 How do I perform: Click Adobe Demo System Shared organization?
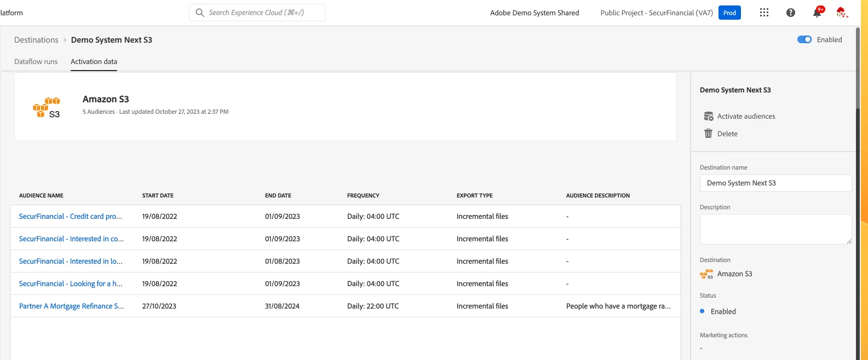[x=534, y=13]
